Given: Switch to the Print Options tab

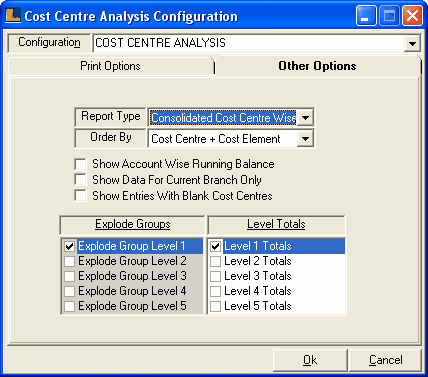Looking at the screenshot, I should pos(111,66).
